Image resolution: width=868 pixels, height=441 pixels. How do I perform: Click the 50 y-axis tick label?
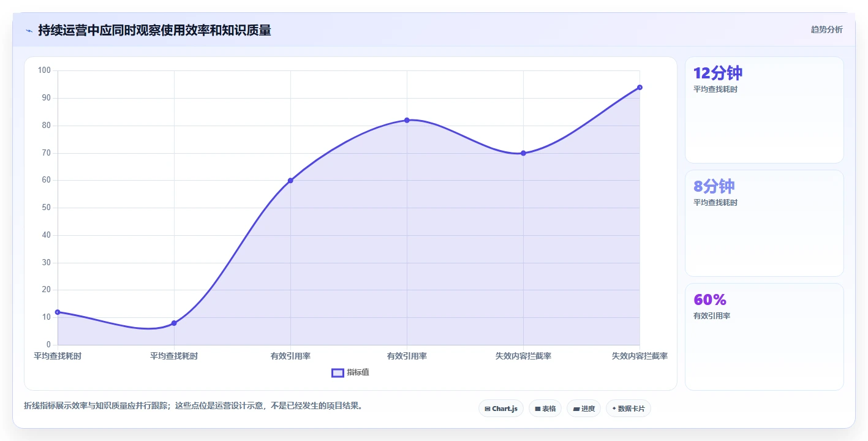tap(47, 208)
